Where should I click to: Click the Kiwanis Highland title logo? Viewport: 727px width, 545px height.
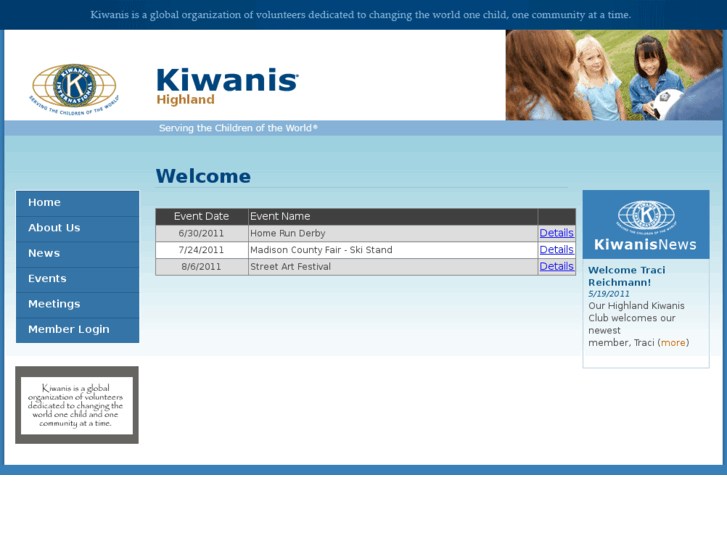[227, 86]
